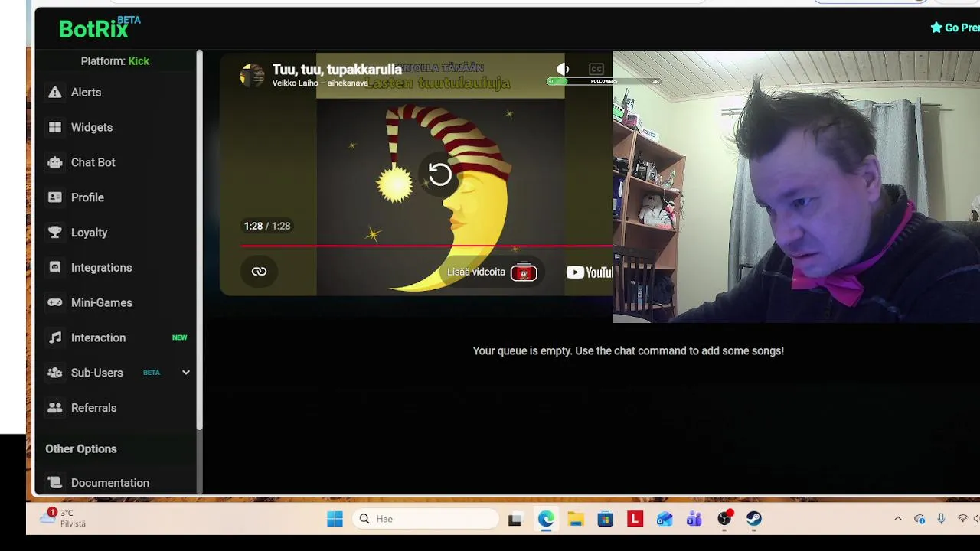Viewport: 980px width, 551px height.
Task: Click the Go Premium star icon
Action: click(x=936, y=28)
